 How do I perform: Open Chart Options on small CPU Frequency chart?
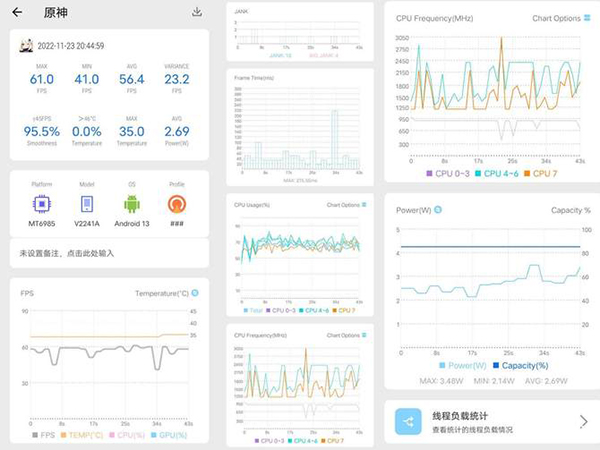click(344, 336)
